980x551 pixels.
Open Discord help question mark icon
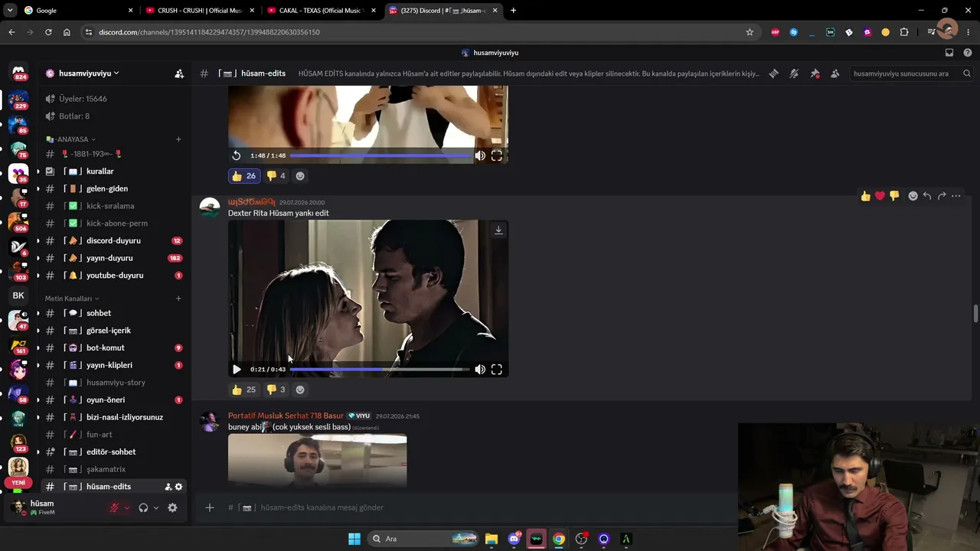click(x=968, y=53)
